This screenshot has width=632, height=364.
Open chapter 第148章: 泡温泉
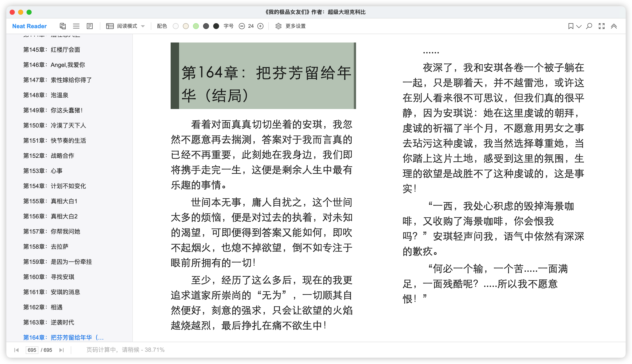tap(46, 95)
